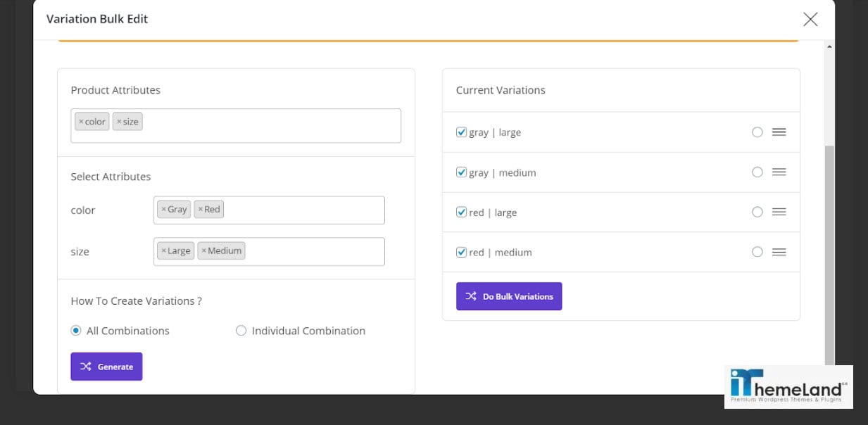
Task: Remove "Red" from the color selection
Action: pos(200,208)
